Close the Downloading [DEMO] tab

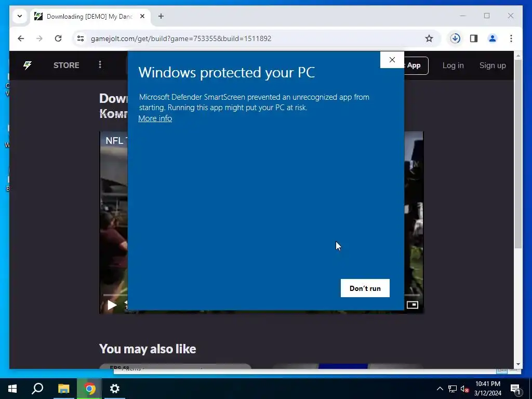point(142,16)
